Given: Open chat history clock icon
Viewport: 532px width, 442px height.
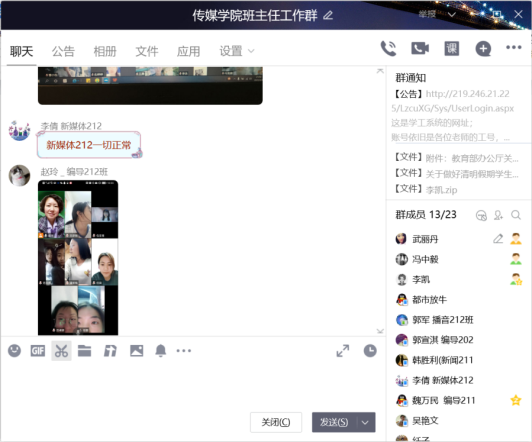Looking at the screenshot, I should (370, 351).
